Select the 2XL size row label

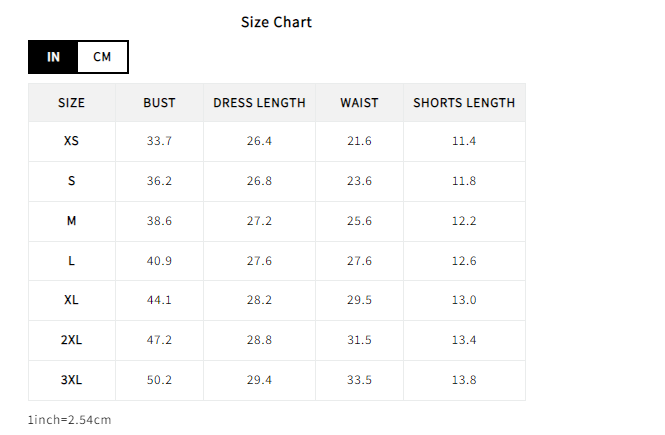71,340
